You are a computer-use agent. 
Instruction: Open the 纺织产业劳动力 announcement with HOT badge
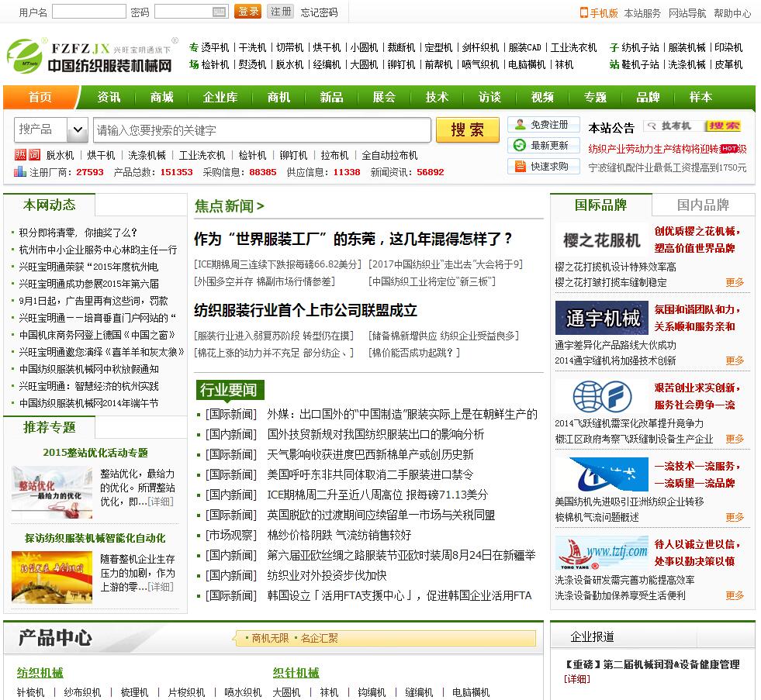click(x=667, y=149)
